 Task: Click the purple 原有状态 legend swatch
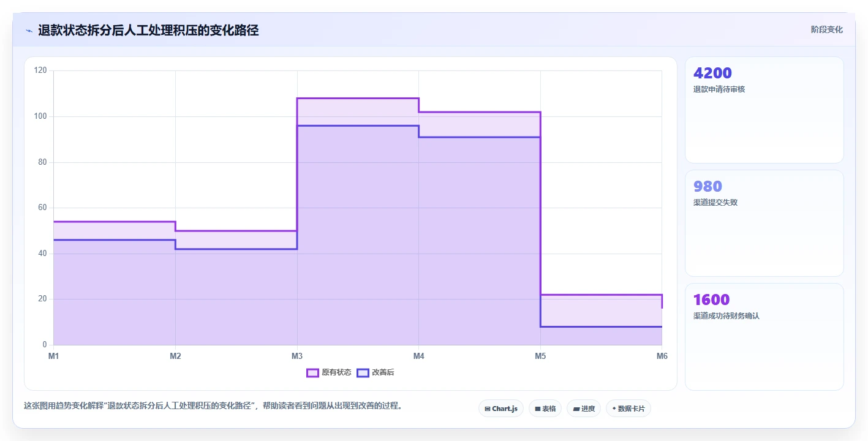(313, 372)
